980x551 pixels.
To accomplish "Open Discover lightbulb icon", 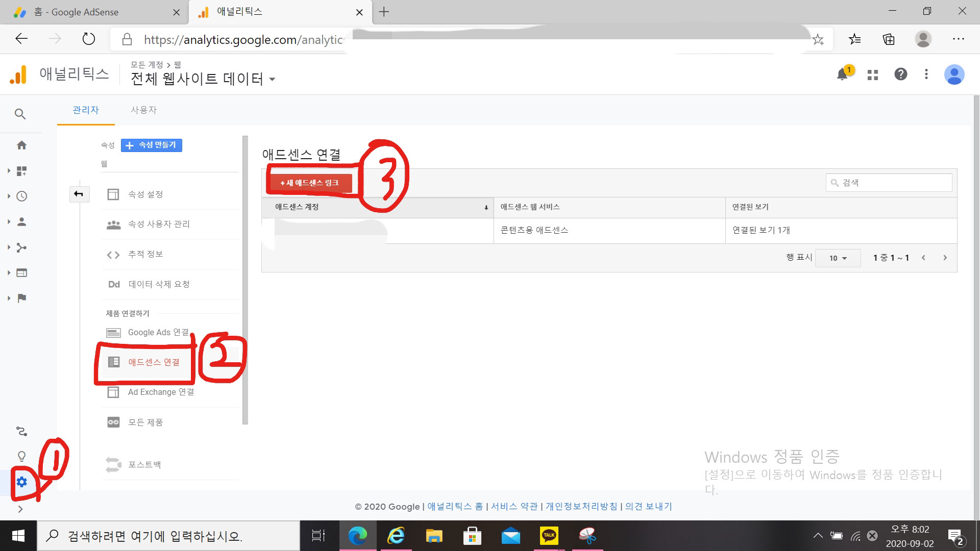I will click(x=21, y=456).
